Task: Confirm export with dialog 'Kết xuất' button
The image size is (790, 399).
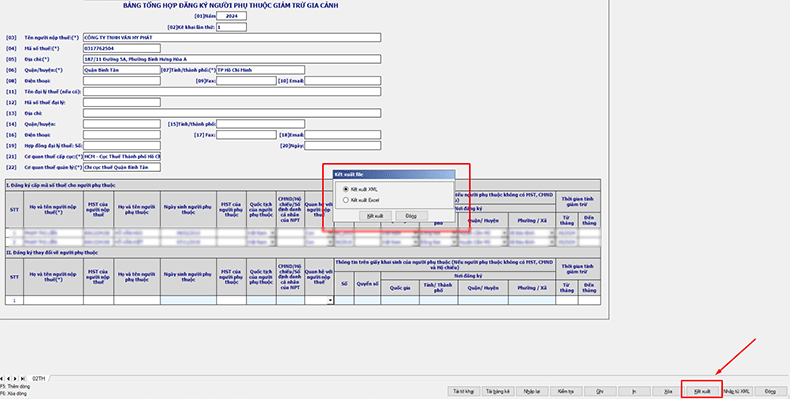Action: (375, 216)
